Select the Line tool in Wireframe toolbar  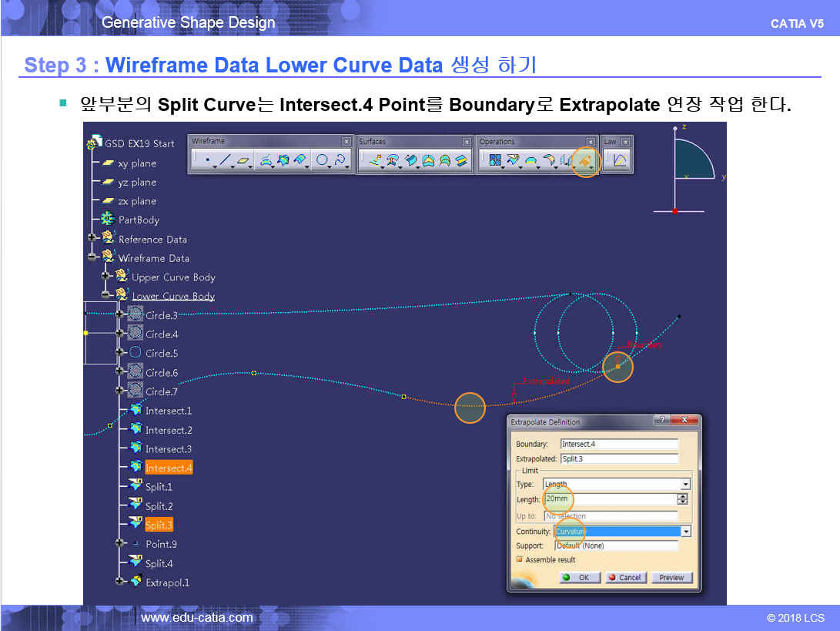[225, 161]
